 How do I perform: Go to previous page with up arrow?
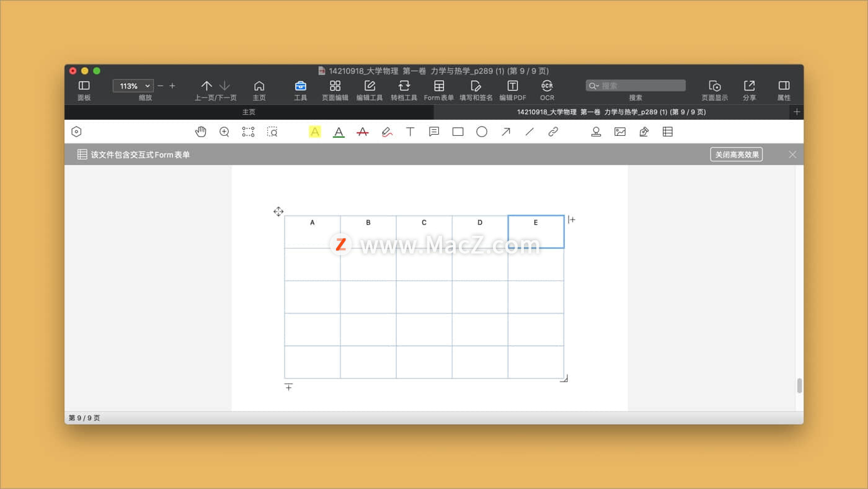[206, 86]
